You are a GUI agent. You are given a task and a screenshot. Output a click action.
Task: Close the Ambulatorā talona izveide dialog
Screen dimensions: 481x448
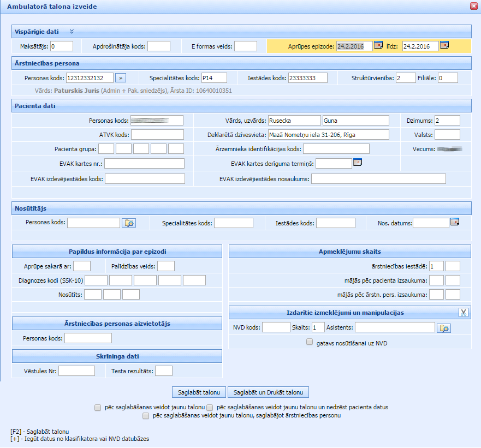coord(473,6)
